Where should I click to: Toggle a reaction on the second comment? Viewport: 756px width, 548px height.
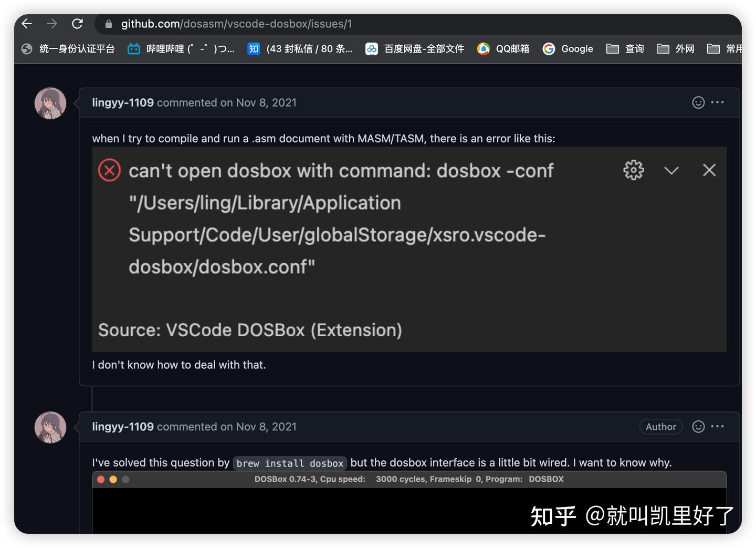tap(698, 427)
